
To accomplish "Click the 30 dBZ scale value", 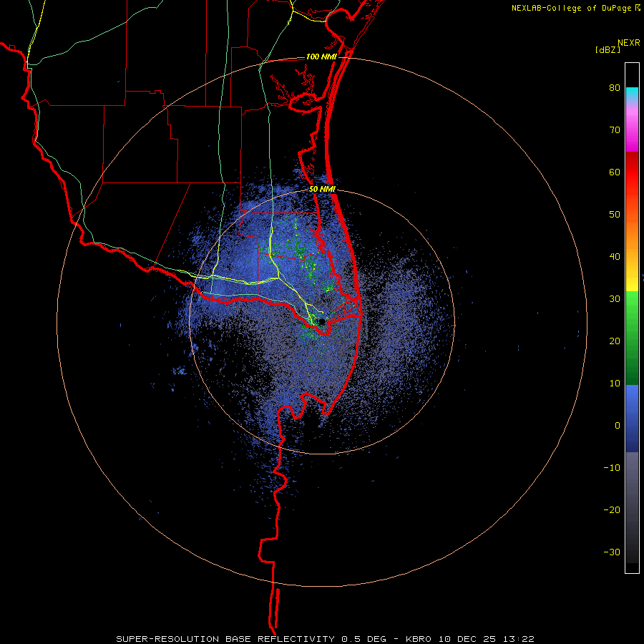I will pos(615,299).
